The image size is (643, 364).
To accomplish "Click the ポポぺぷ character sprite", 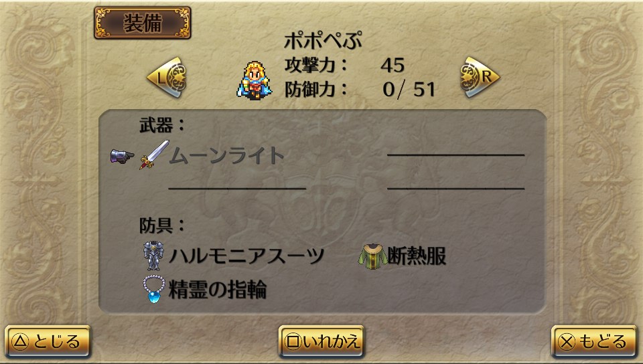I will coord(255,80).
